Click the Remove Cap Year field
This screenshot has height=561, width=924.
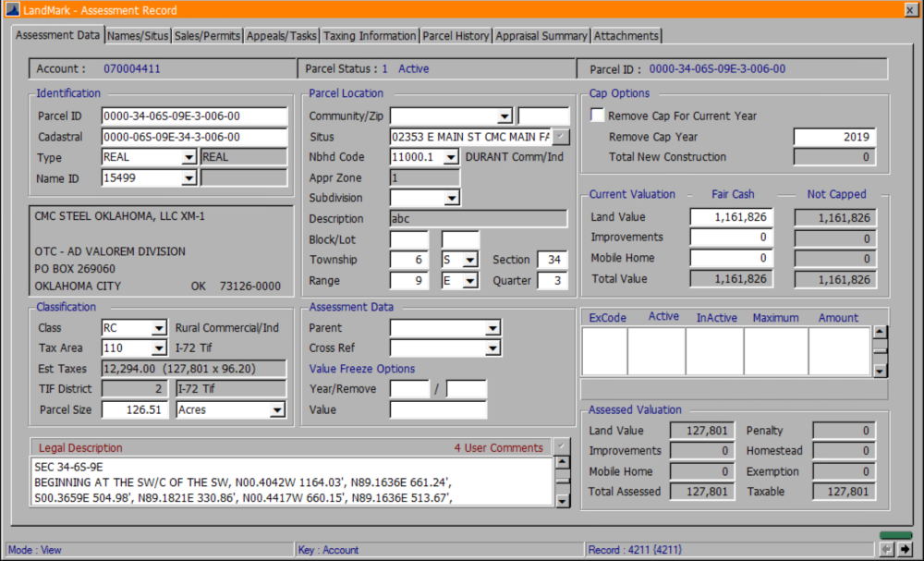(833, 137)
